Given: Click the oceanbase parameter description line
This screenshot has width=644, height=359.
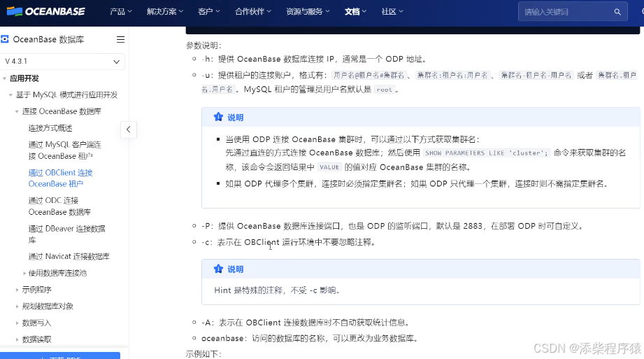Looking at the screenshot, I should 310,339.
